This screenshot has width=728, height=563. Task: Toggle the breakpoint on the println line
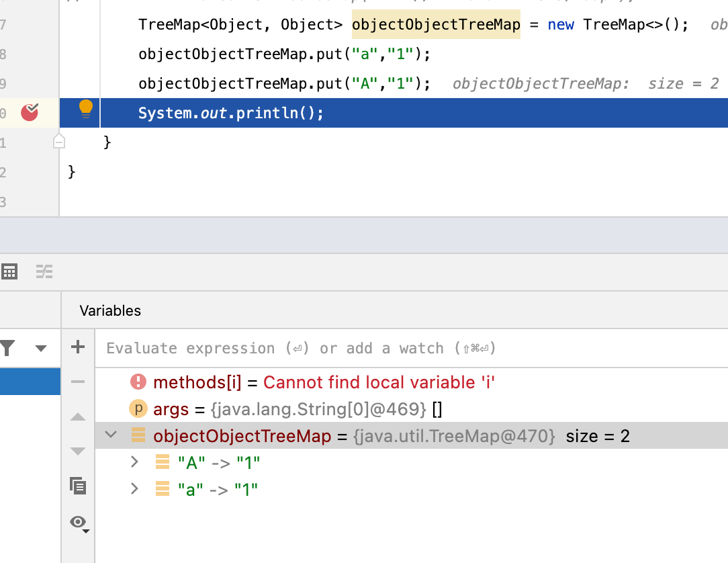[30, 112]
